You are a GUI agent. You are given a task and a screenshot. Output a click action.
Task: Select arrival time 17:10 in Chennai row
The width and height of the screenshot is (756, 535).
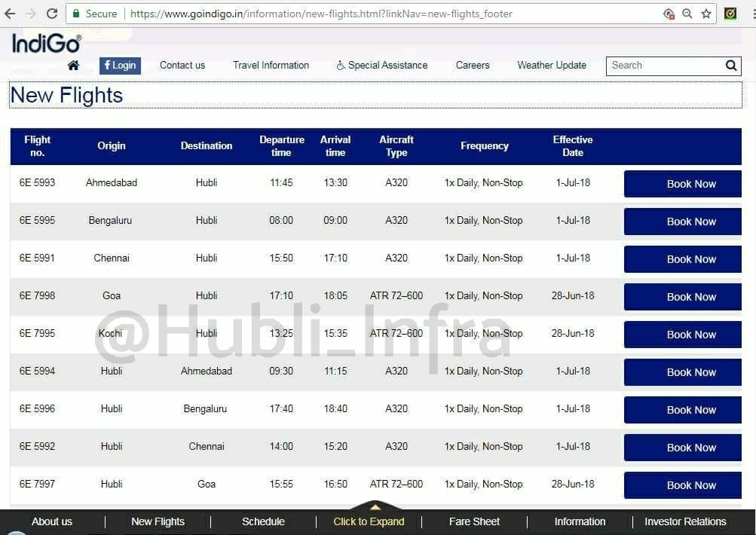pos(335,258)
